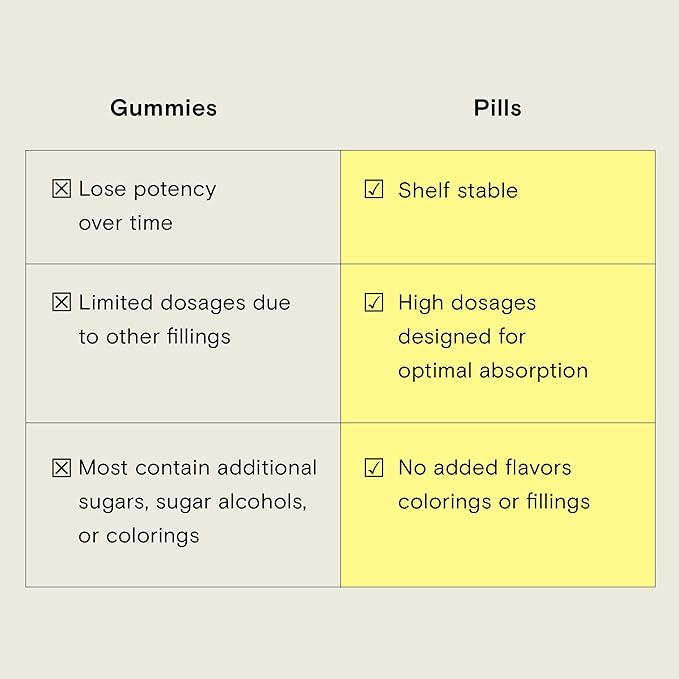The image size is (679, 679).
Task: Click the "High dosages" text line
Action: [466, 302]
